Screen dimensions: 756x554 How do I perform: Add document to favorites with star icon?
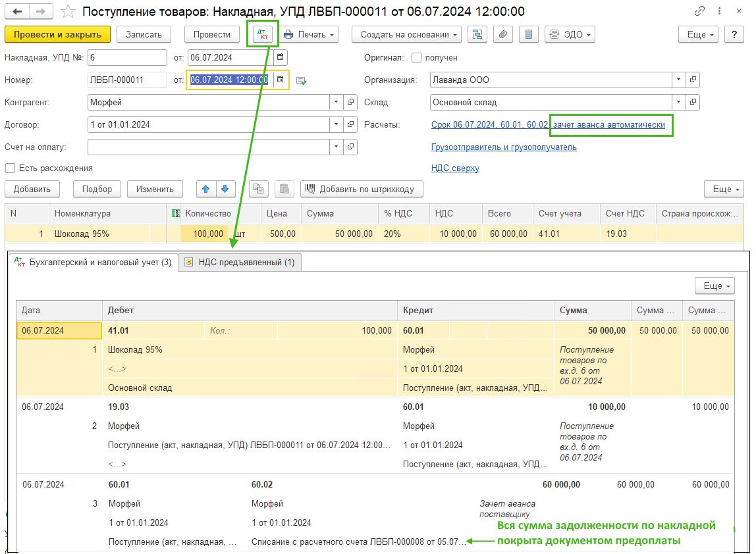pyautogui.click(x=68, y=12)
